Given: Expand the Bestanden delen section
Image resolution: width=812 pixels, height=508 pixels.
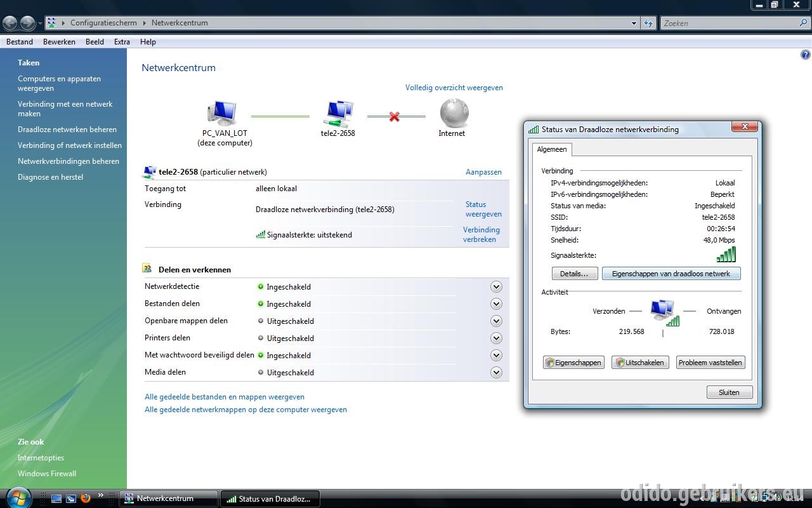Looking at the screenshot, I should (496, 304).
